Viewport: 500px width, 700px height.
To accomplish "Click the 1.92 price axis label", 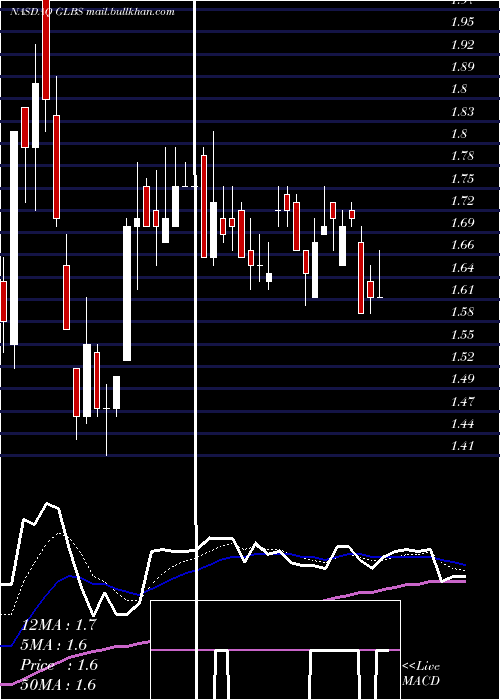I will pyautogui.click(x=462, y=44).
